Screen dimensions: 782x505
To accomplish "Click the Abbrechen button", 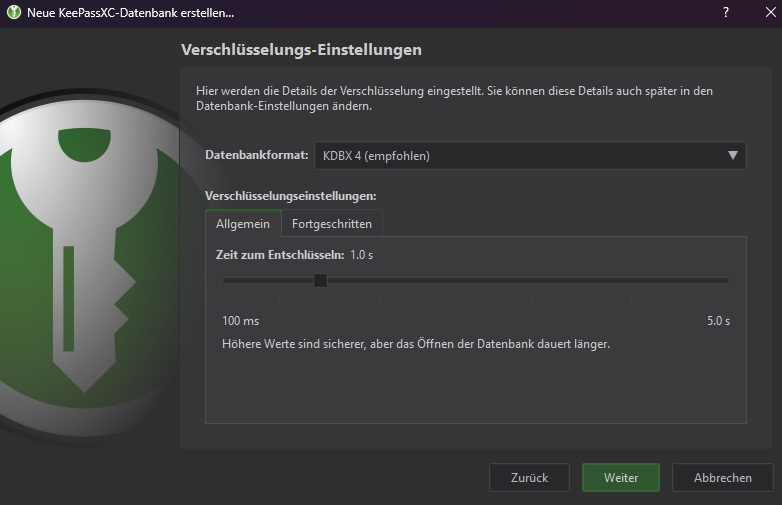I will tap(723, 478).
